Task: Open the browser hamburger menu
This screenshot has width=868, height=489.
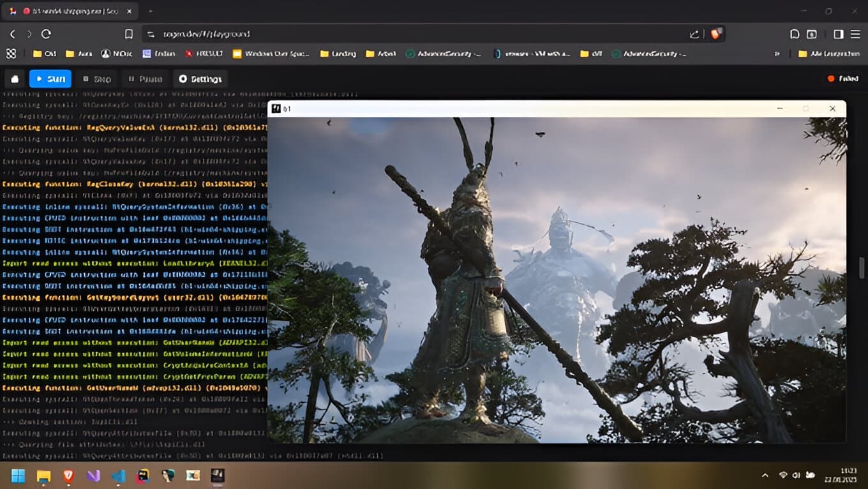Action: [x=855, y=34]
